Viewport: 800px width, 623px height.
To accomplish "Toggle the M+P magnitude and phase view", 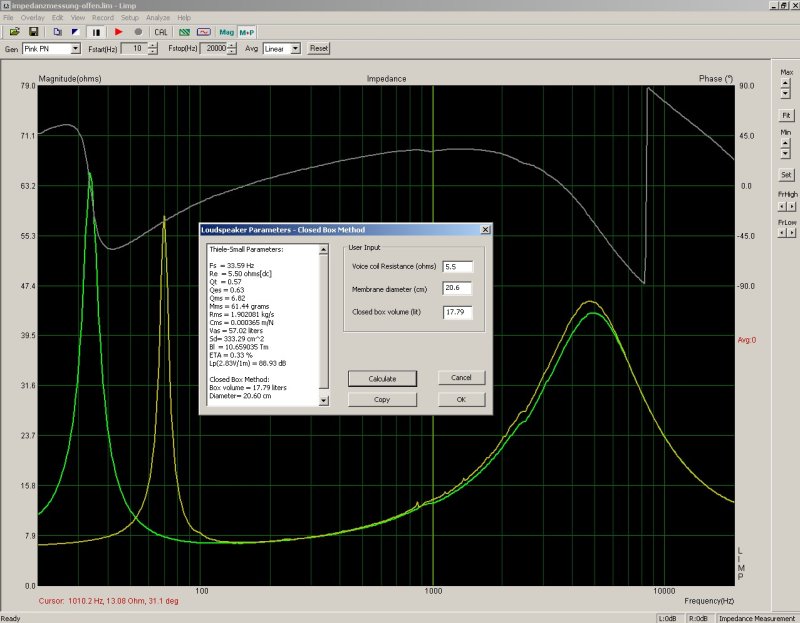I will coord(246,32).
